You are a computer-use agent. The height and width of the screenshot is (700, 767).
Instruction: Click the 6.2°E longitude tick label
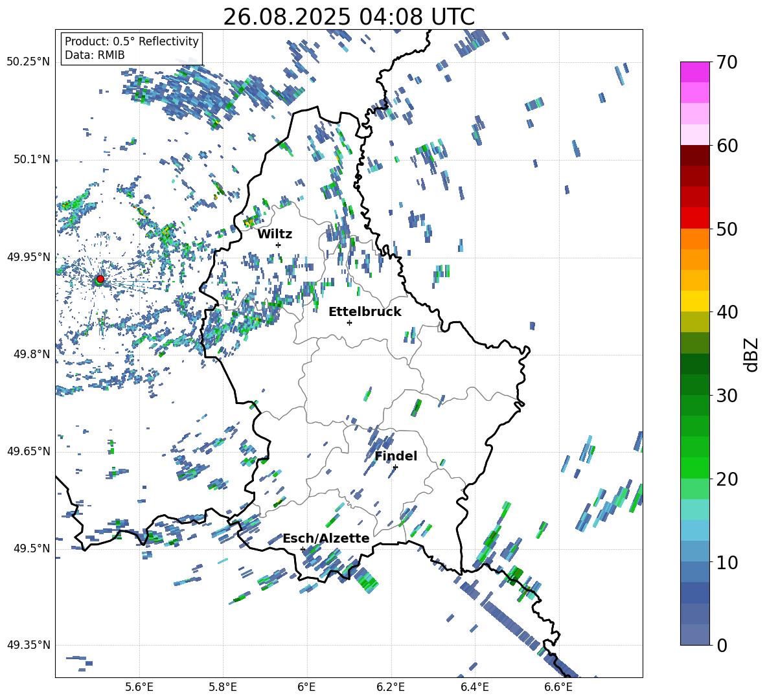pyautogui.click(x=391, y=687)
